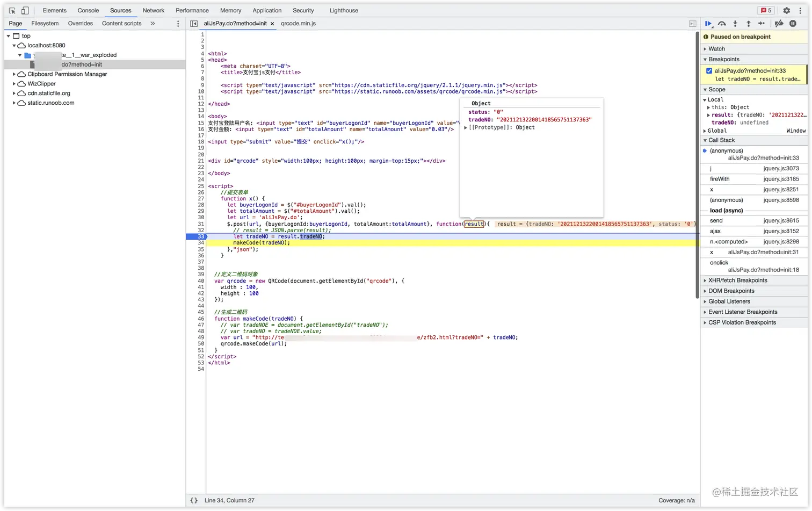Resume script execution
Viewport: 812px width, 511px height.
click(x=708, y=24)
